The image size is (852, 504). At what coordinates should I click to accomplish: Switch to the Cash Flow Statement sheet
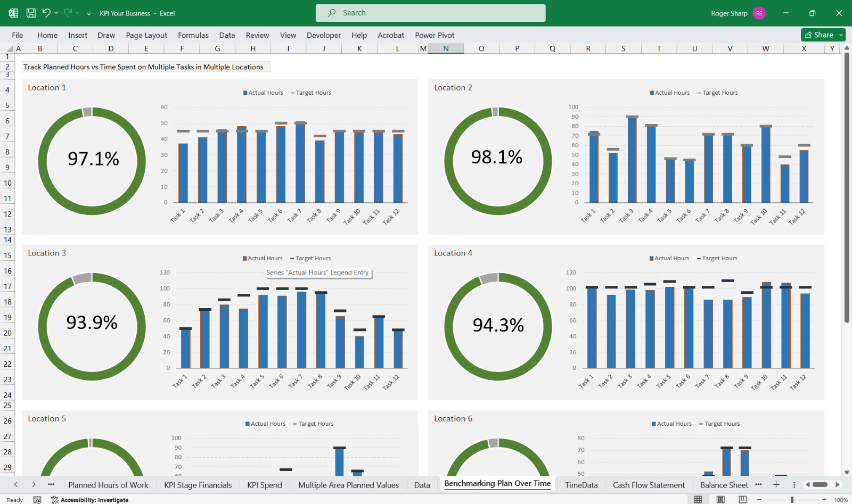[649, 485]
